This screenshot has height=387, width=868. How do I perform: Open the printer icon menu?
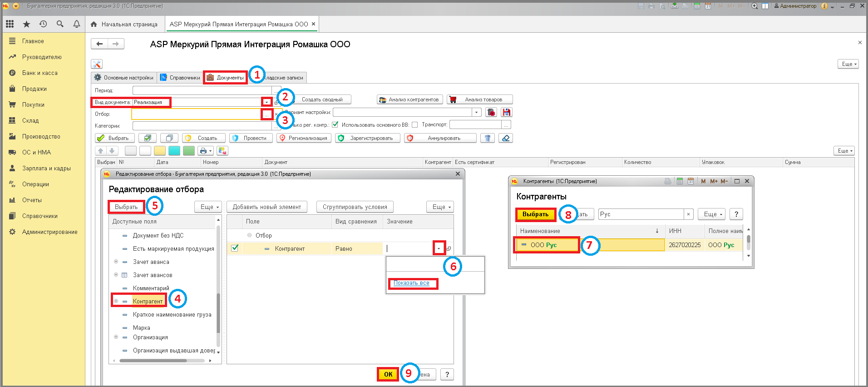pos(206,151)
